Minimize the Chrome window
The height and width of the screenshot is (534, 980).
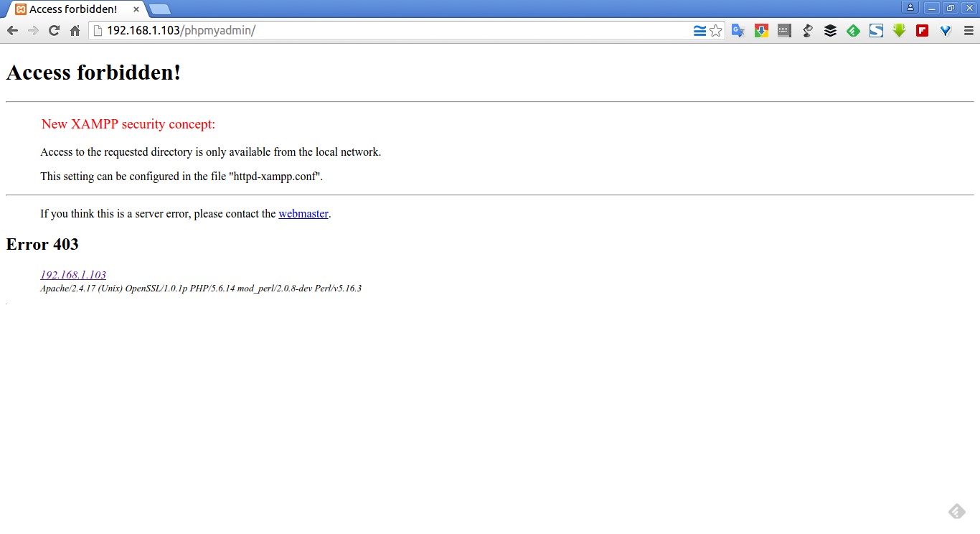(932, 8)
